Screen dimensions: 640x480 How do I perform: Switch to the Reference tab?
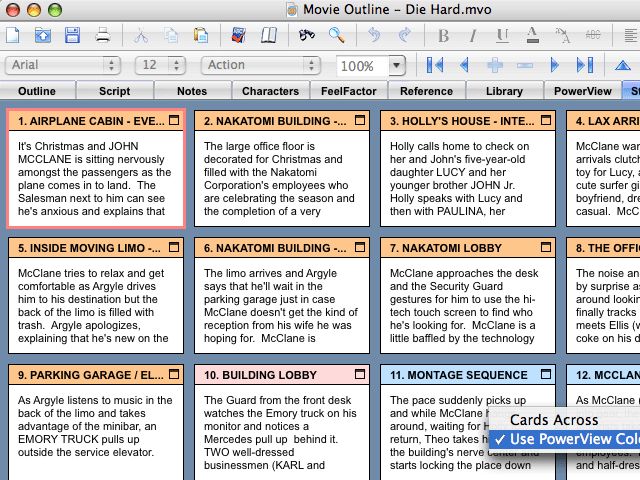(x=427, y=91)
